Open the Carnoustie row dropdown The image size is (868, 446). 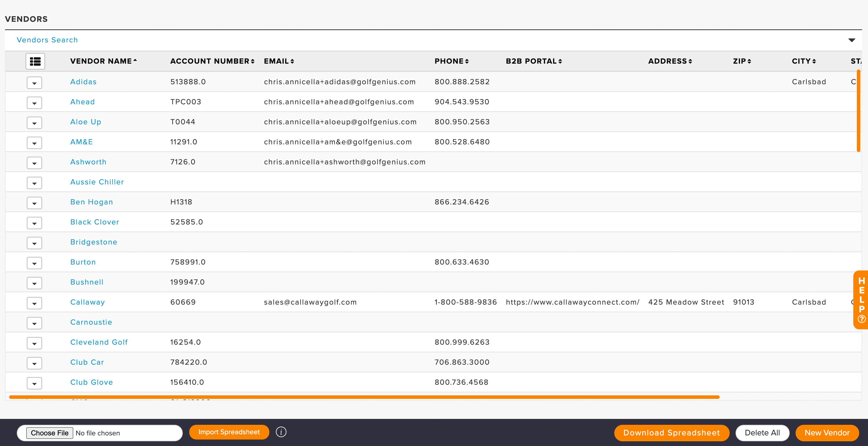[x=34, y=323]
